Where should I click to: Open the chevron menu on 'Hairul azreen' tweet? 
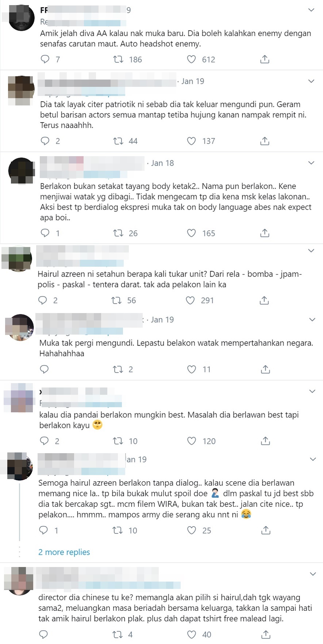point(311,251)
